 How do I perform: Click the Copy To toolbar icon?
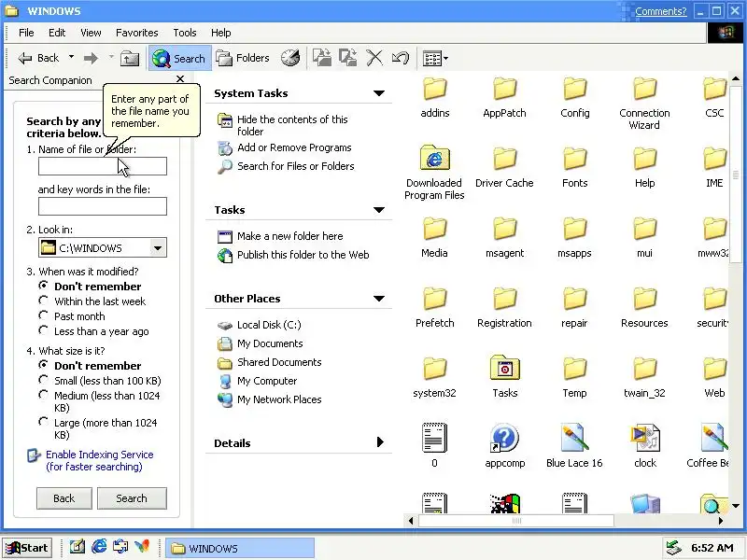pyautogui.click(x=347, y=58)
